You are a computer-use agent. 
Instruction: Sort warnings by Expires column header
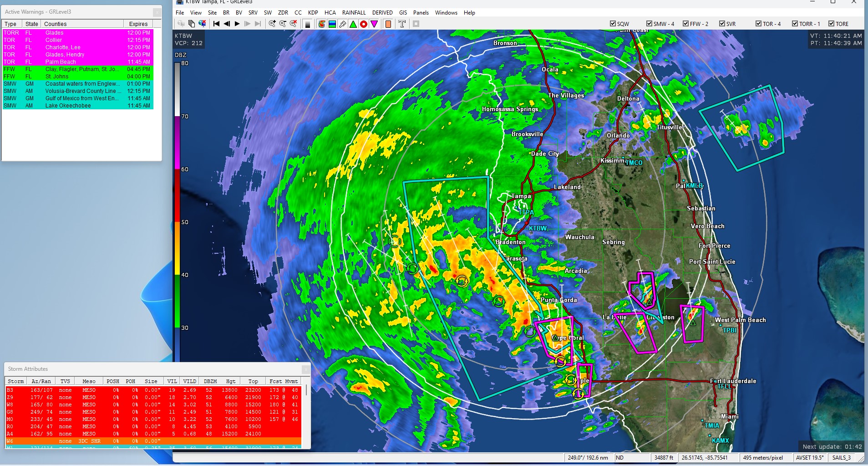[138, 24]
